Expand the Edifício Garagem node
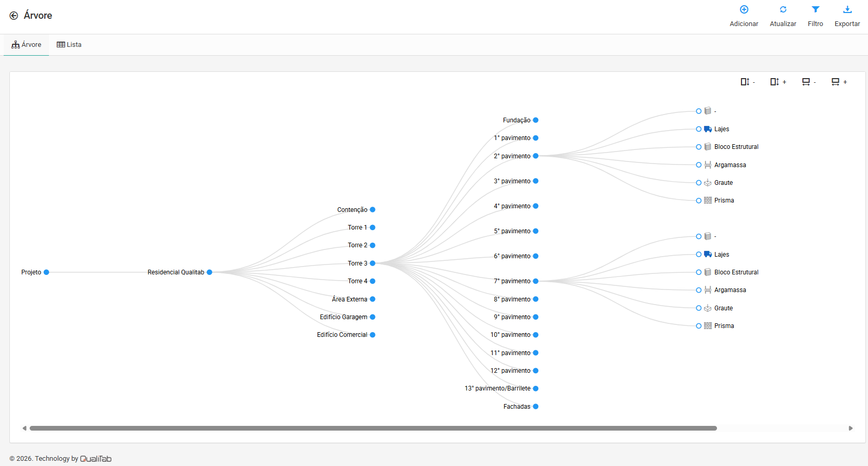This screenshot has height=466, width=868. tap(373, 317)
